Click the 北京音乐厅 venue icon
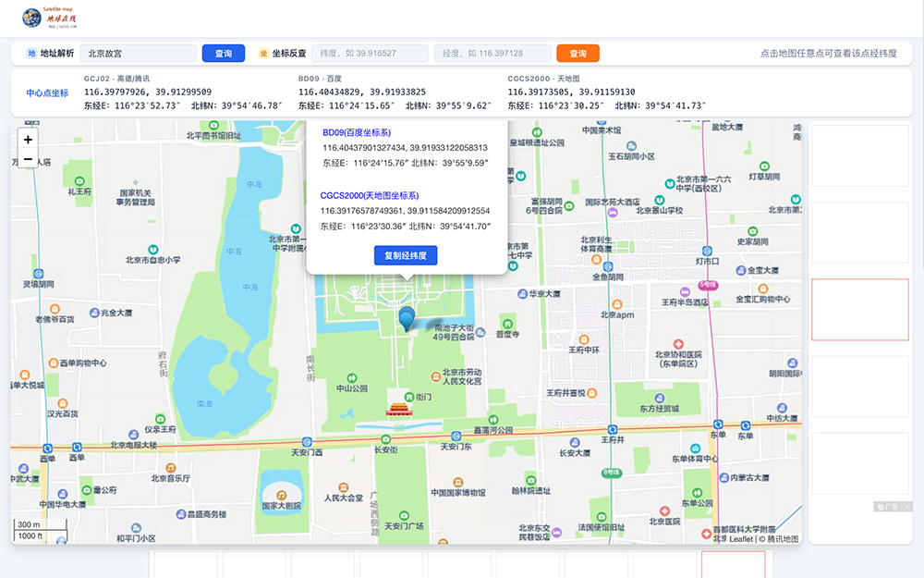Screen dimensions: 924x578 tap(170, 468)
